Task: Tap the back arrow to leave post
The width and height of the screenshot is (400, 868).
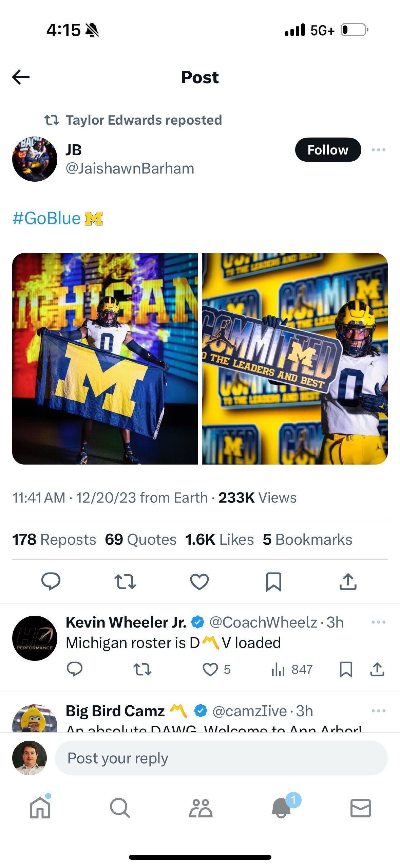Action: [21, 77]
